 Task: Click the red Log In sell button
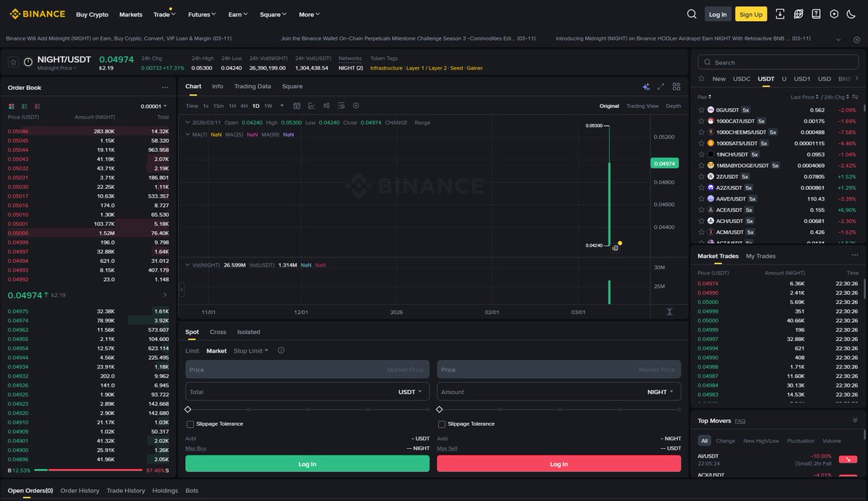coord(558,463)
